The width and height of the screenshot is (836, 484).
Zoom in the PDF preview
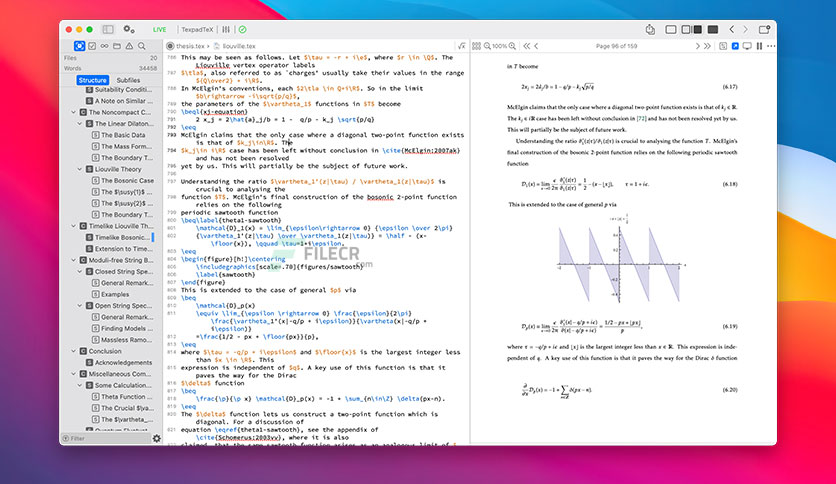[x=512, y=46]
